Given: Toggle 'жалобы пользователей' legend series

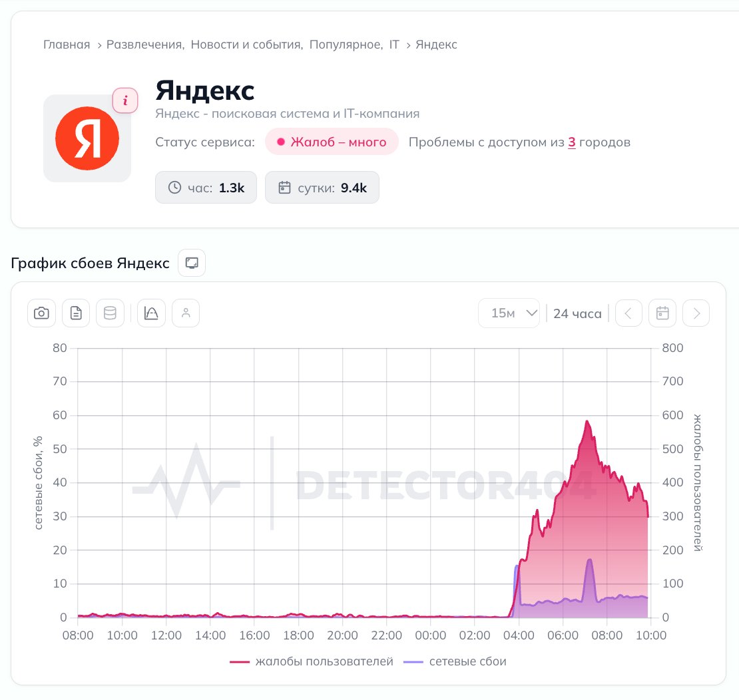Looking at the screenshot, I should click(x=312, y=662).
